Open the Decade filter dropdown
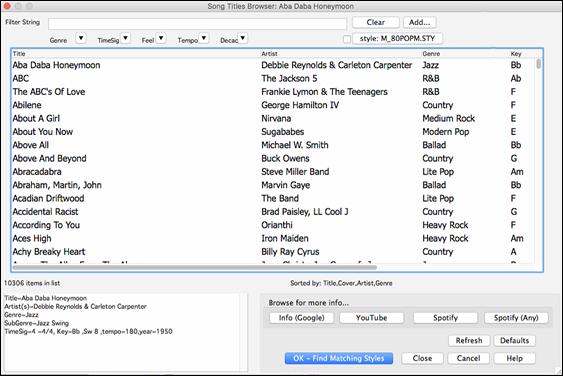 [x=243, y=38]
